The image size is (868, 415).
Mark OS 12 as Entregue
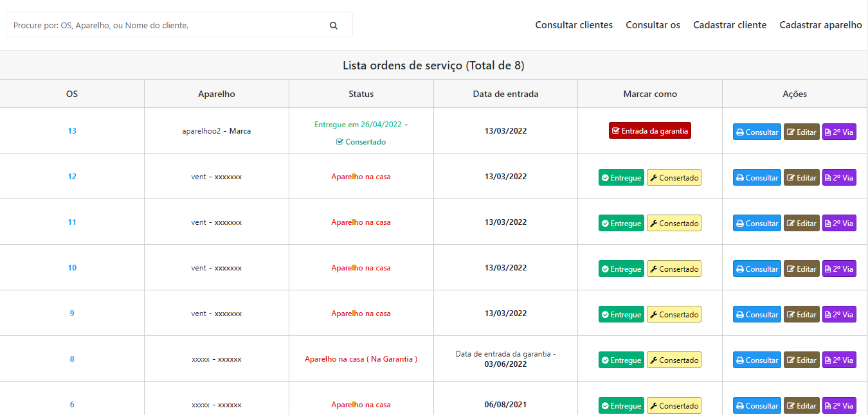(620, 178)
